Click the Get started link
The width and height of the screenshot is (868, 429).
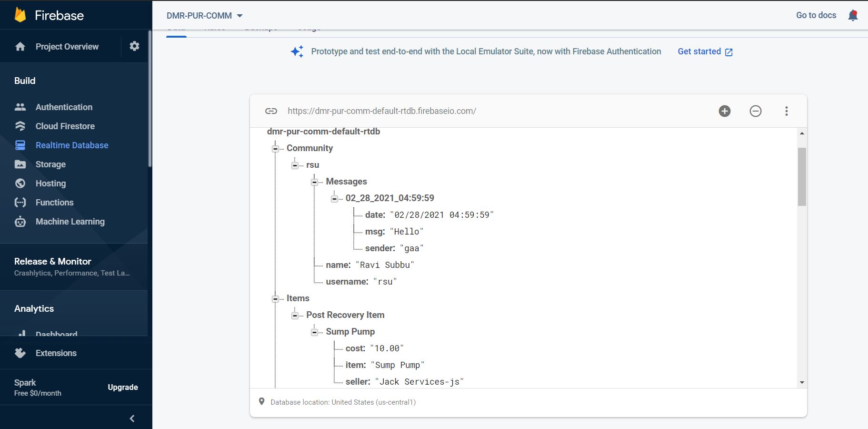pos(705,51)
